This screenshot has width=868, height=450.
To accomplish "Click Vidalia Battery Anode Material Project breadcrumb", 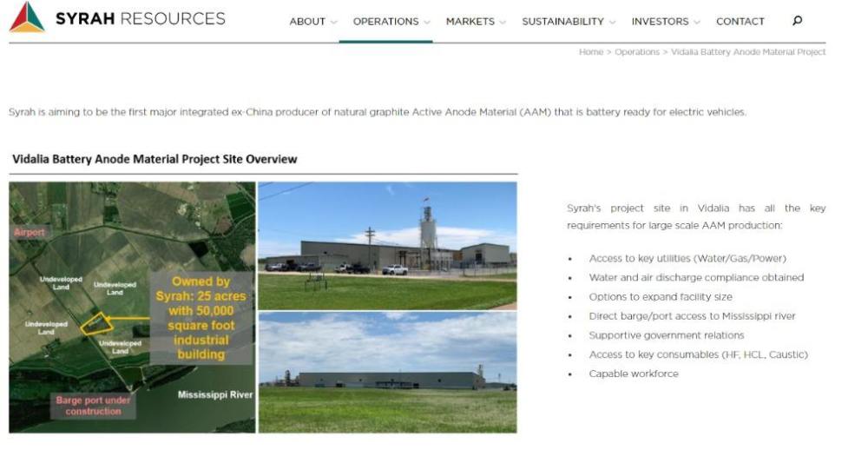I will (748, 52).
